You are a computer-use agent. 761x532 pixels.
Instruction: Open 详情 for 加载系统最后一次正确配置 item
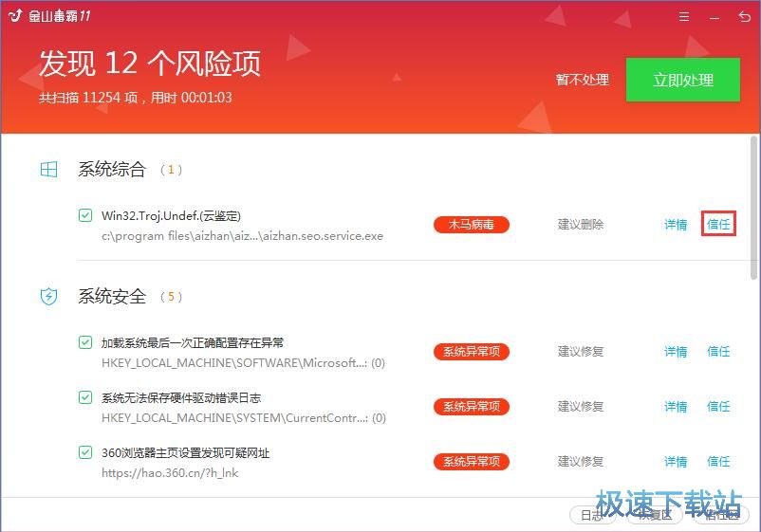point(676,351)
